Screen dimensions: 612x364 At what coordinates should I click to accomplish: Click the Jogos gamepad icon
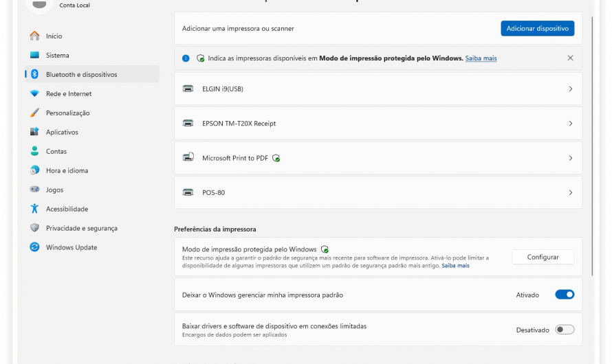click(x=34, y=190)
